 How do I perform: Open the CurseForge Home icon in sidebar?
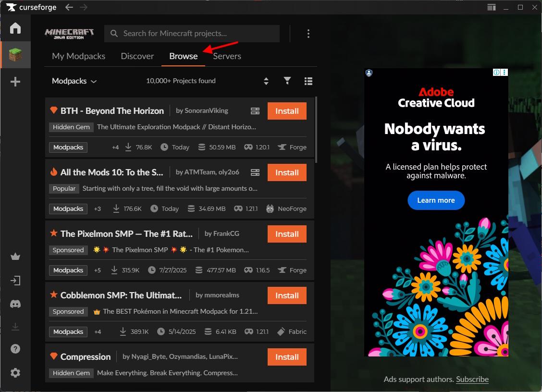[x=15, y=28]
